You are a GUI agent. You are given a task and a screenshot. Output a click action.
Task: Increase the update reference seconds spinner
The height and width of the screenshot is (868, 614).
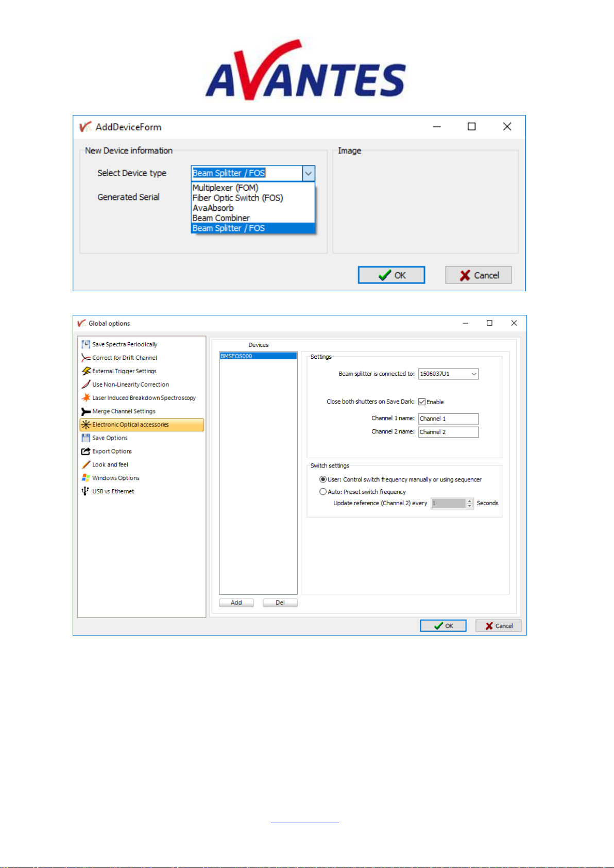469,501
